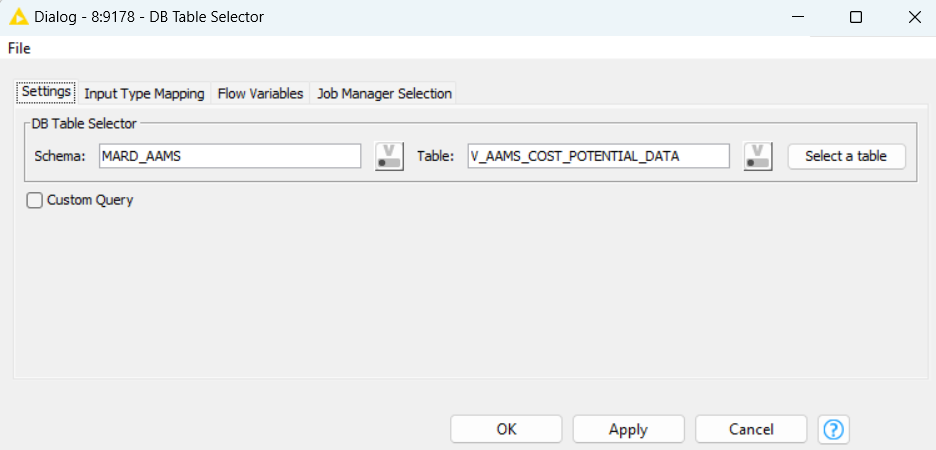Confirm the dialog with OK
The width and height of the screenshot is (936, 450).
pos(506,429)
